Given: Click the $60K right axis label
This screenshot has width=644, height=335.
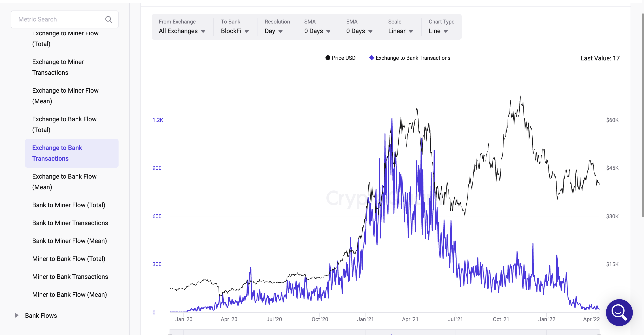Looking at the screenshot, I should [612, 120].
